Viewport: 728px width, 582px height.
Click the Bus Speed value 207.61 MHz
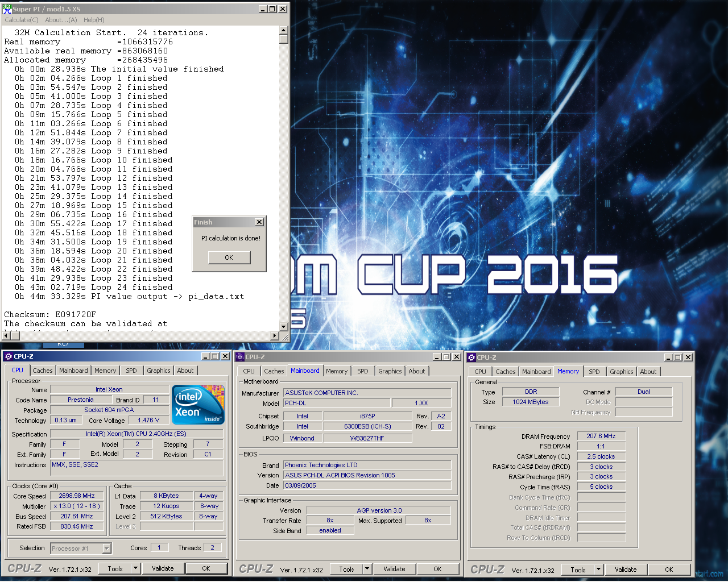[77, 516]
